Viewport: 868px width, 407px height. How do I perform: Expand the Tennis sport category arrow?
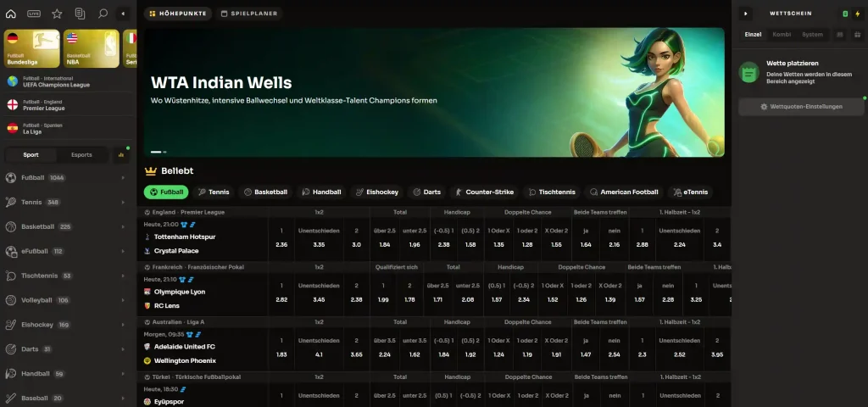(x=123, y=202)
